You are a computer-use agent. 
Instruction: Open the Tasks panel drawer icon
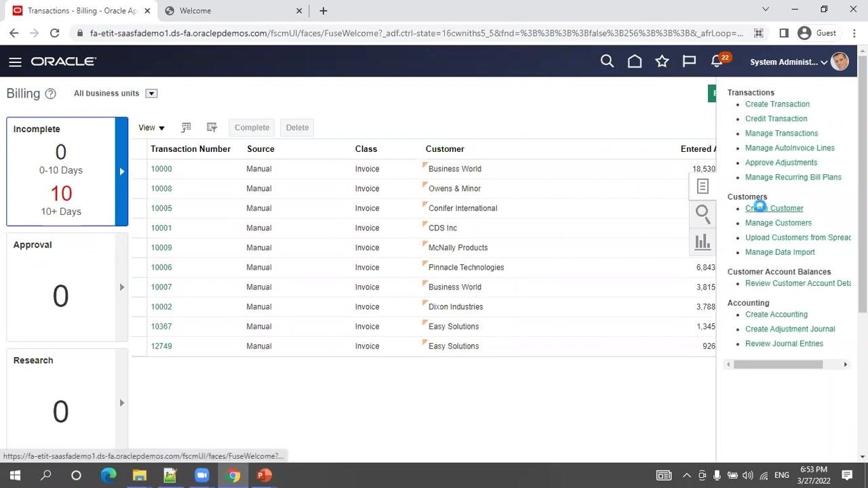[703, 186]
